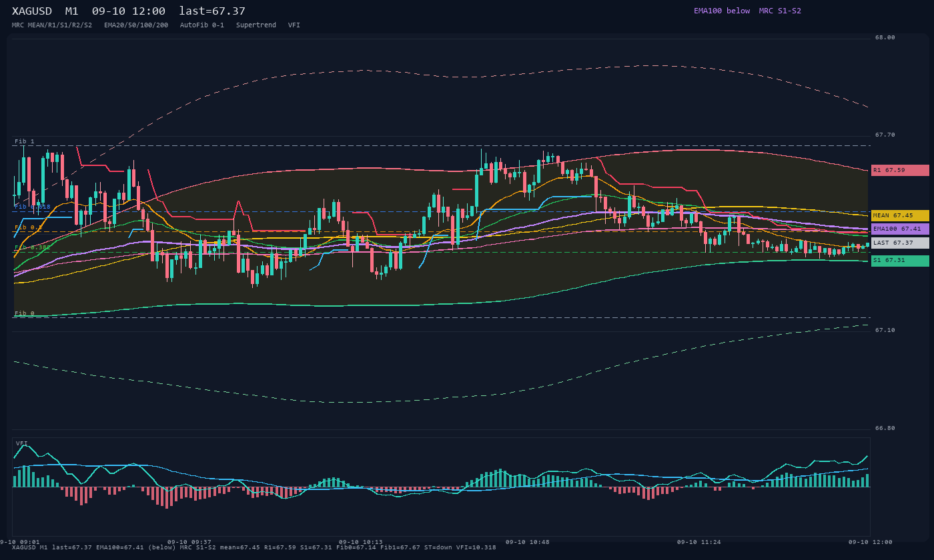Click the Supertrend legend entry
The height and width of the screenshot is (560, 934).
click(256, 25)
